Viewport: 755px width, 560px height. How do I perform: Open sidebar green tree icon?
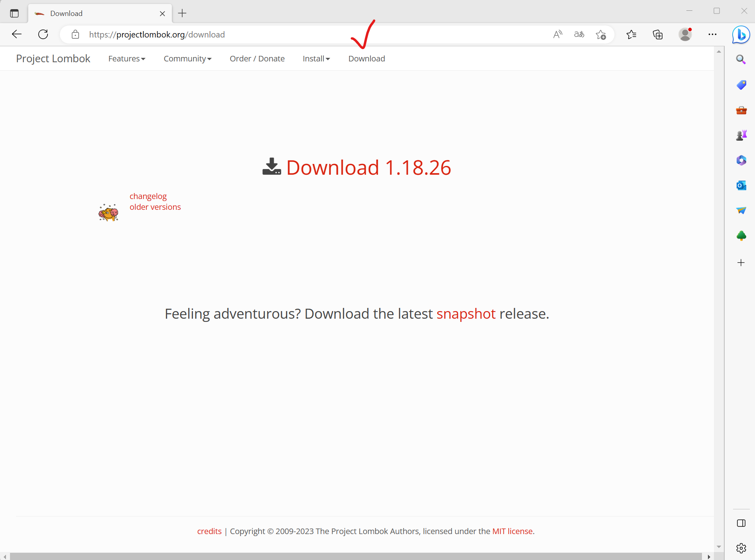coord(741,236)
